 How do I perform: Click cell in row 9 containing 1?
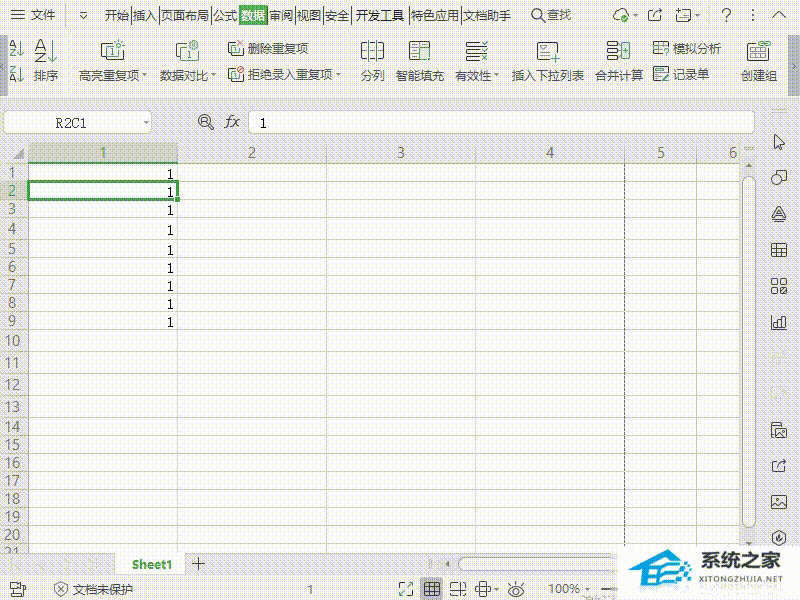tap(103, 322)
